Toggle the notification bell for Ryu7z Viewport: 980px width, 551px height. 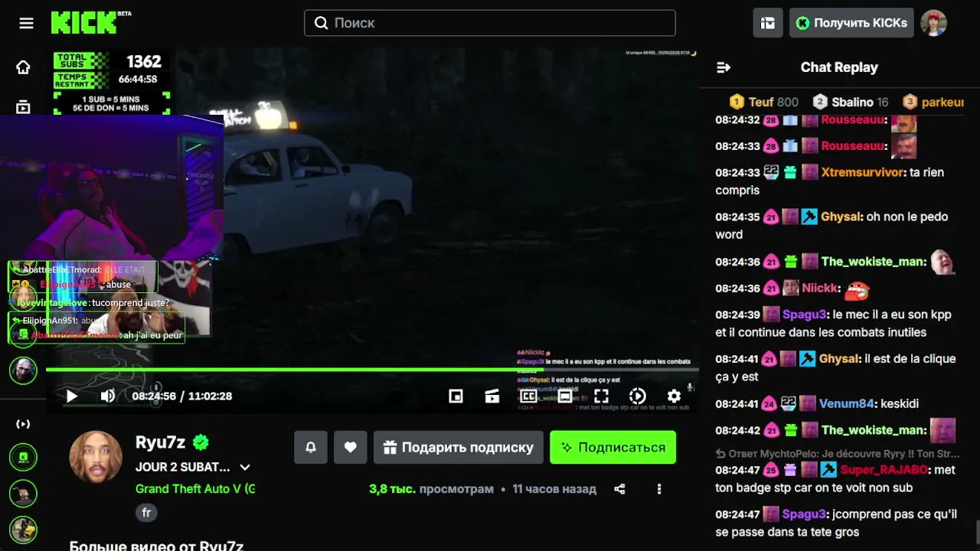[311, 447]
